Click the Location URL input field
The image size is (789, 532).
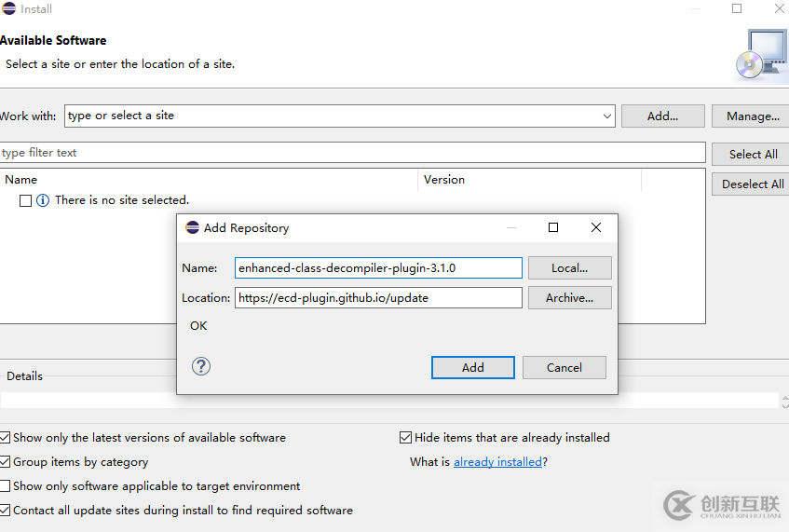pos(378,297)
